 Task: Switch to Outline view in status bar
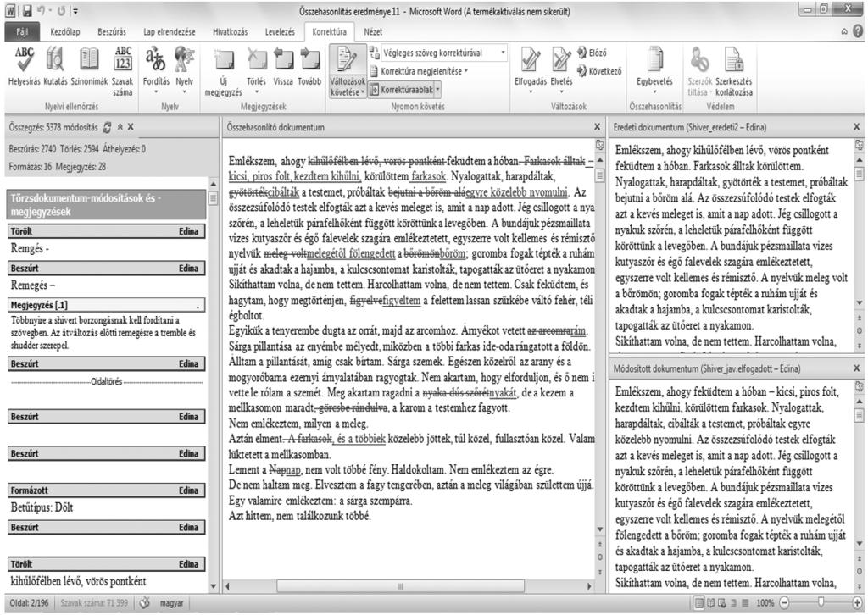point(733,603)
